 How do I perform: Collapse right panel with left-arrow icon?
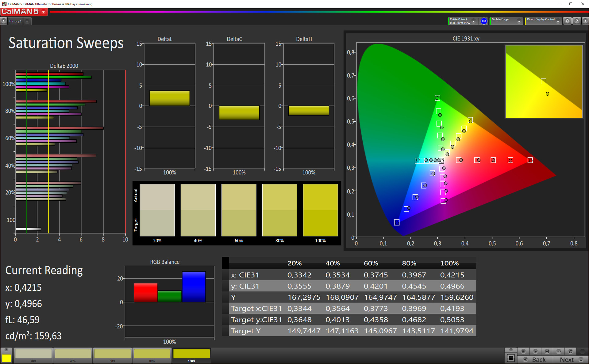(585, 21)
